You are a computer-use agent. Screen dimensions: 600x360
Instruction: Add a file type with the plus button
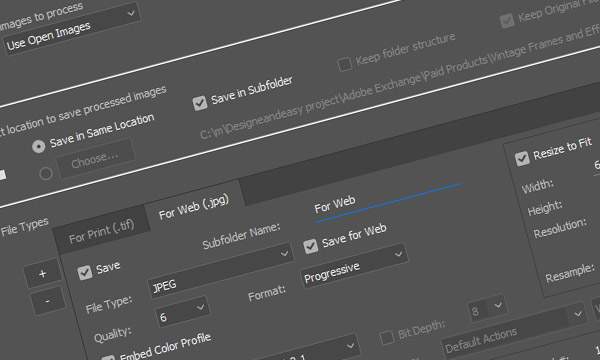[x=42, y=274]
